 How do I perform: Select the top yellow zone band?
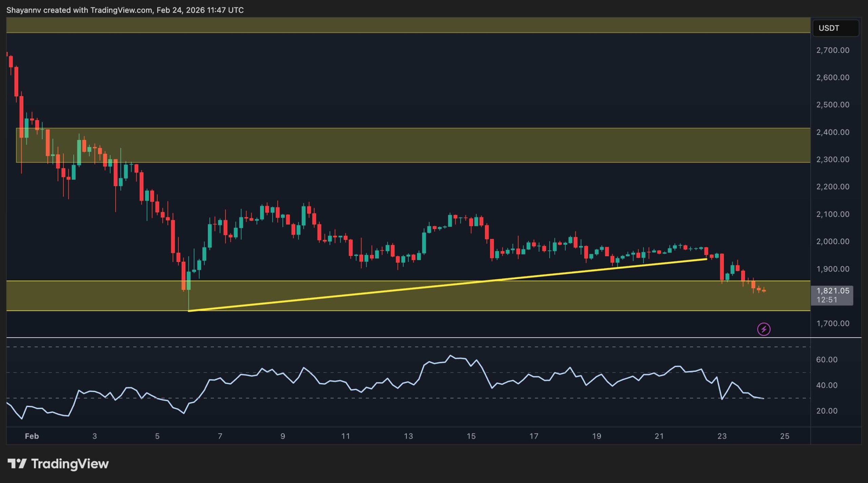point(407,25)
